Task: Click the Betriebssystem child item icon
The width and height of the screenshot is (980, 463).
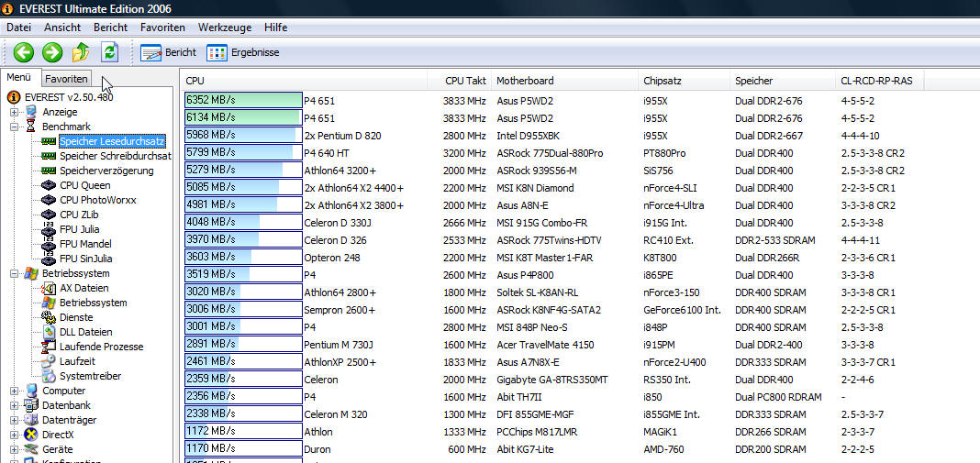Action: tap(49, 303)
